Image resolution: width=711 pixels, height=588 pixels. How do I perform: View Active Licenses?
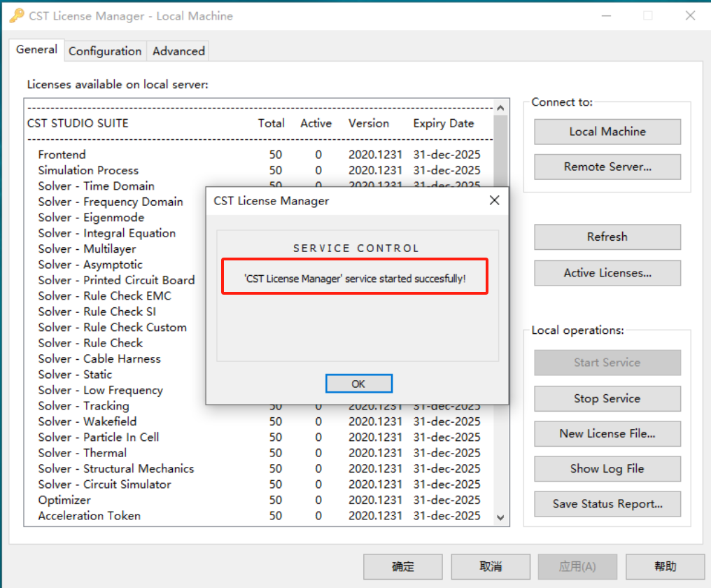607,273
